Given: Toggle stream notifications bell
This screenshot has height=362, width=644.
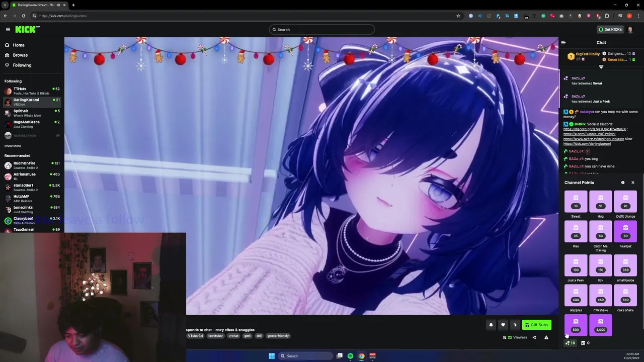Looking at the screenshot, I should click(x=491, y=325).
